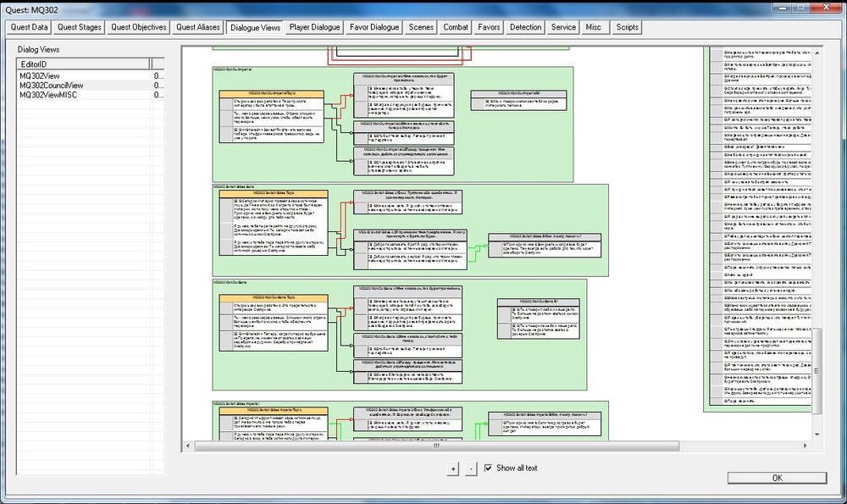This screenshot has height=504, width=847.
Task: Go to the Favors tab
Action: [489, 27]
